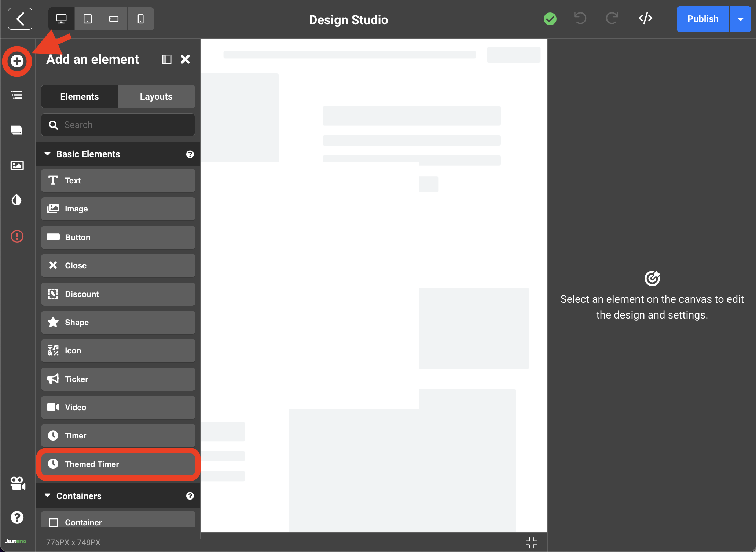Click the Publish button
The height and width of the screenshot is (552, 756).
[702, 19]
